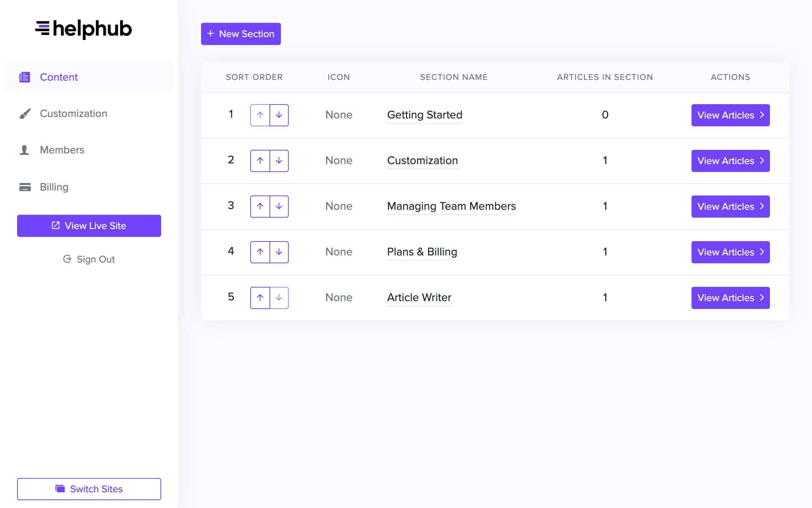Open the live site

tap(89, 225)
